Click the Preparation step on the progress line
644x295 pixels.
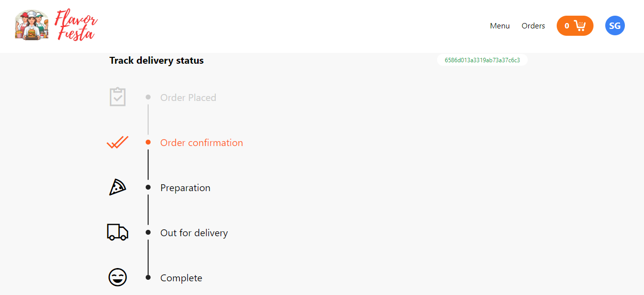click(185, 188)
